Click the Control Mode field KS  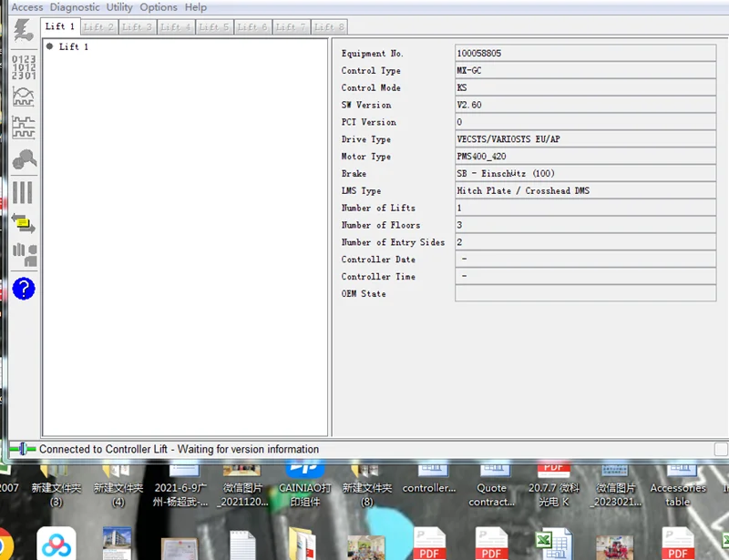585,87
